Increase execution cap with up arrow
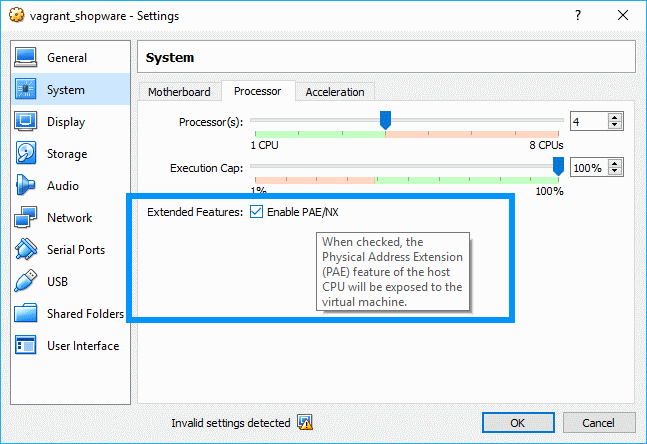 615,163
